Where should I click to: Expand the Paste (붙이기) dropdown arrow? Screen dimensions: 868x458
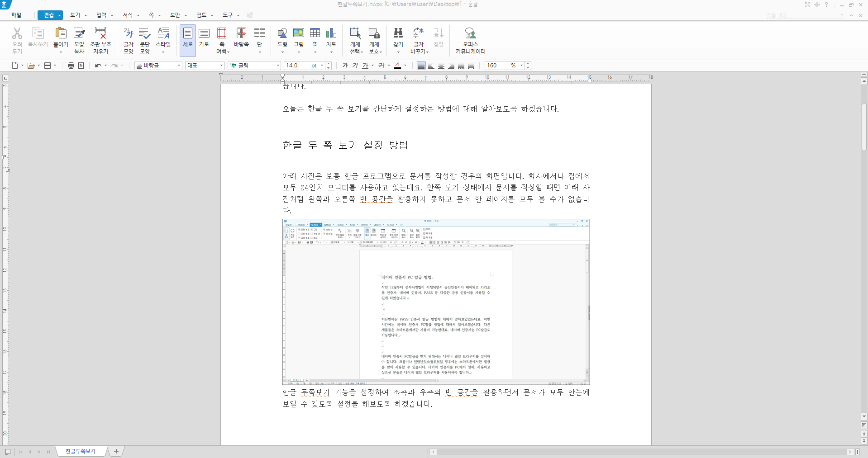click(61, 52)
